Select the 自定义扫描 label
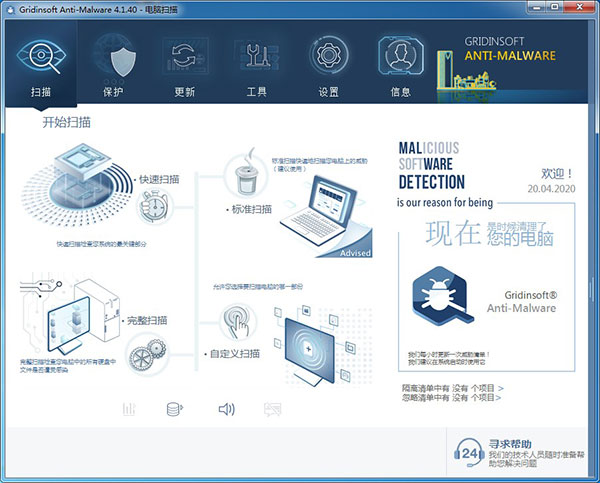The image size is (600, 483). click(235, 354)
